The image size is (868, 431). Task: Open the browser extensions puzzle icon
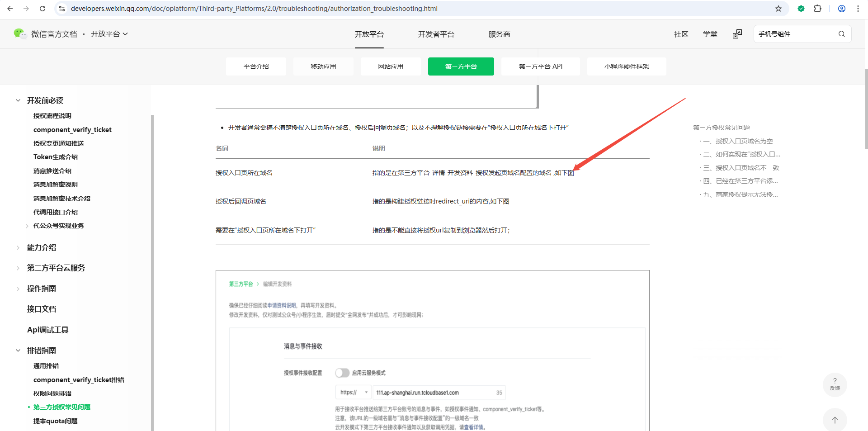tap(817, 9)
